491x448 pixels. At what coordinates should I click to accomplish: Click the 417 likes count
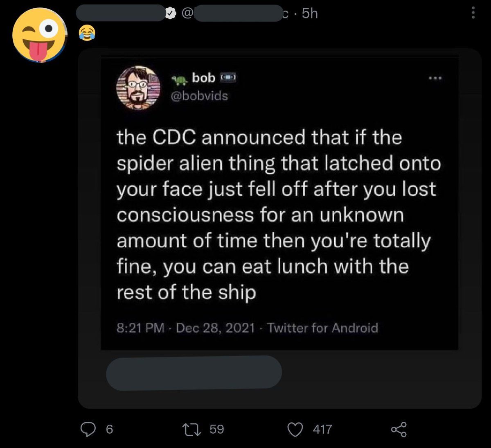point(322,429)
